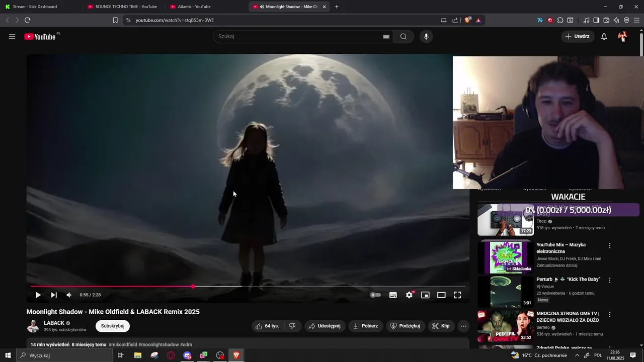Image resolution: width=644 pixels, height=362 pixels.
Task: Dislike the video
Action: coord(292,326)
